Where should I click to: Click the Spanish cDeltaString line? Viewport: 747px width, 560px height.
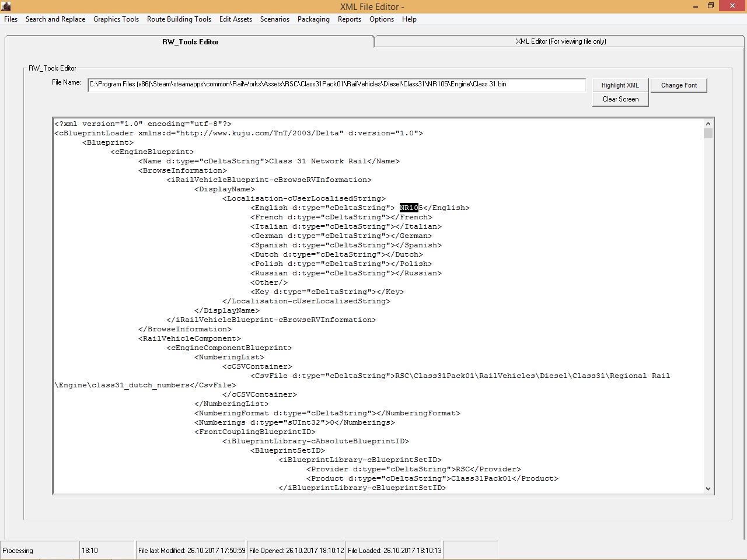point(346,245)
